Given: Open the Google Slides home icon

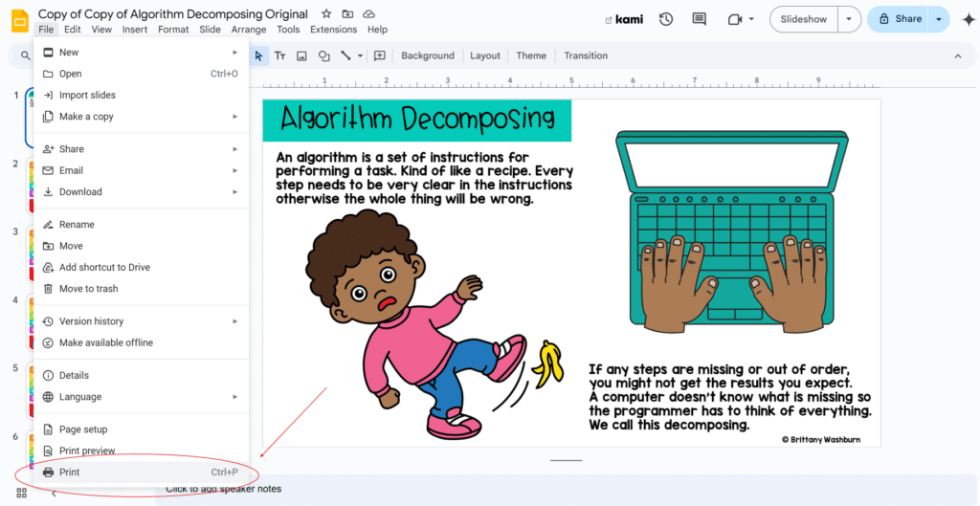Looking at the screenshot, I should 20,21.
